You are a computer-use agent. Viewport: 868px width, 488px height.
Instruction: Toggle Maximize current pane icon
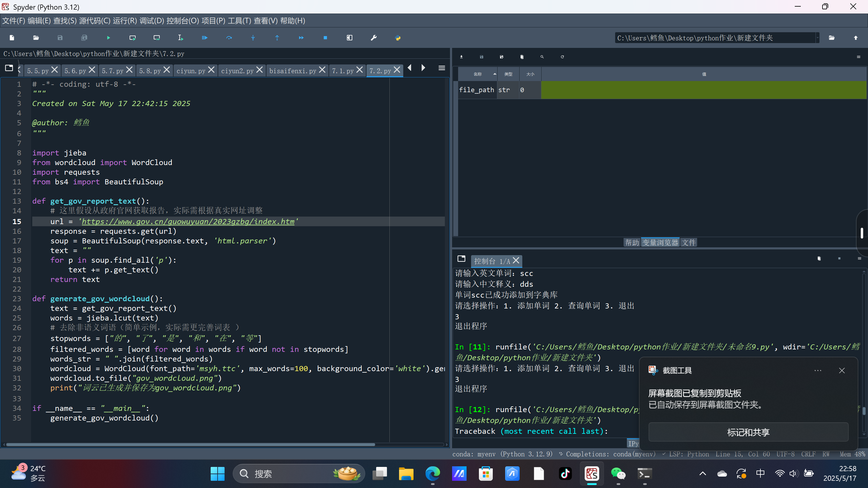pos(349,38)
